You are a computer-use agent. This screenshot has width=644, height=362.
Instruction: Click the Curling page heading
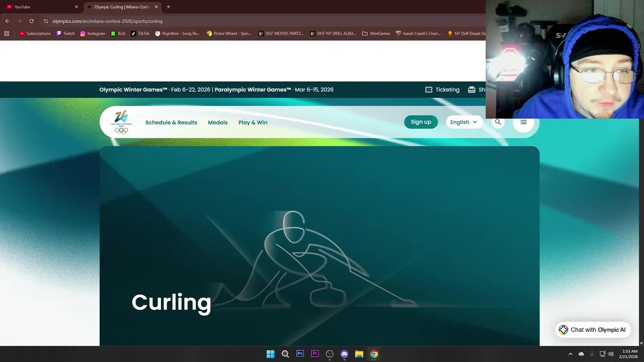171,302
